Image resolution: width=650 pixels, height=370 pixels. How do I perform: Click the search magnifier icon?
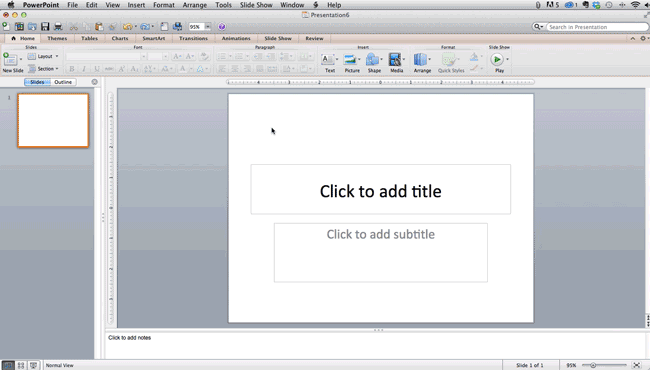[537, 27]
